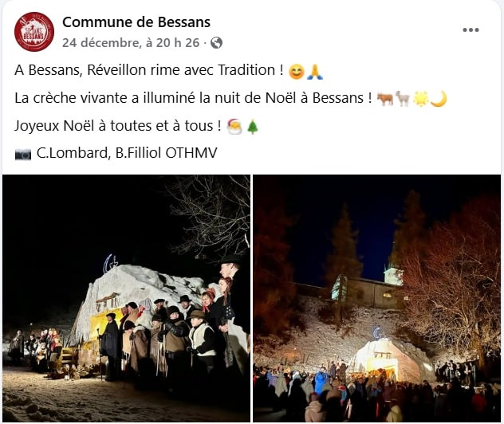Open the Commune de Bessans profile picture
The width and height of the screenshot is (504, 424).
[34, 32]
